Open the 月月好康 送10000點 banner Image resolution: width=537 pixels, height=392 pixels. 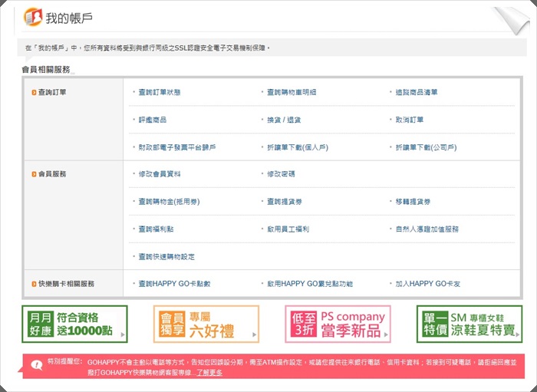[x=74, y=324]
